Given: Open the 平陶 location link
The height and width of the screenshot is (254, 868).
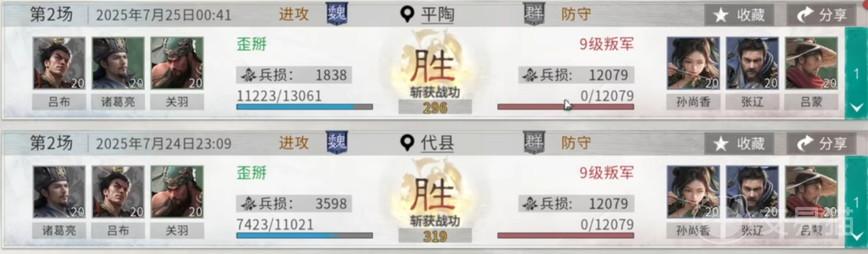Looking at the screenshot, I should (437, 15).
